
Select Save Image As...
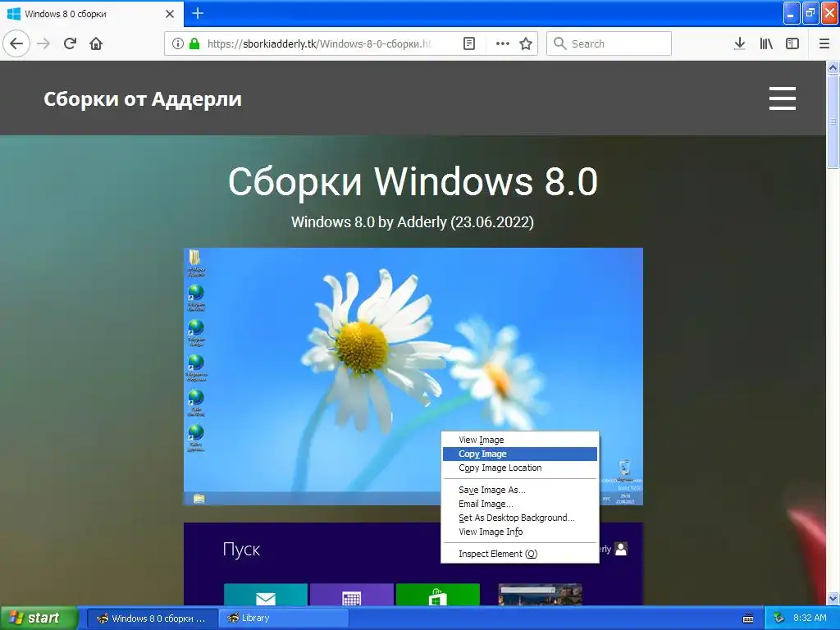[519, 490]
